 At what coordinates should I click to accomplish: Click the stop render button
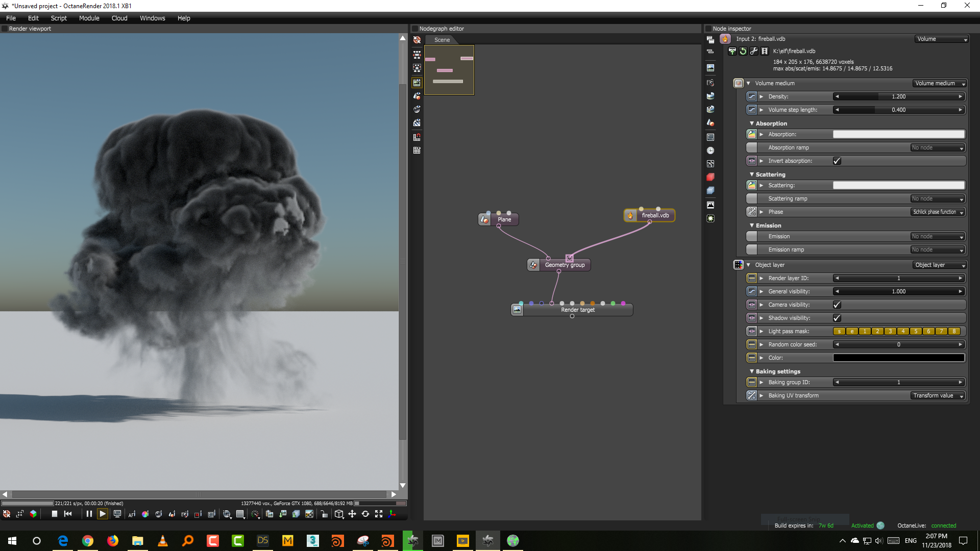tap(55, 514)
